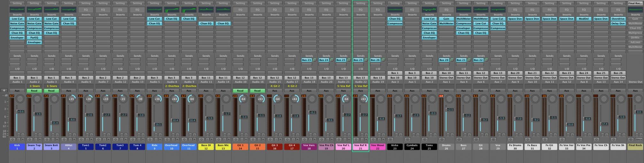
Task: Open the Bus 20 send knob on Drums
Action: [x=452, y=60]
